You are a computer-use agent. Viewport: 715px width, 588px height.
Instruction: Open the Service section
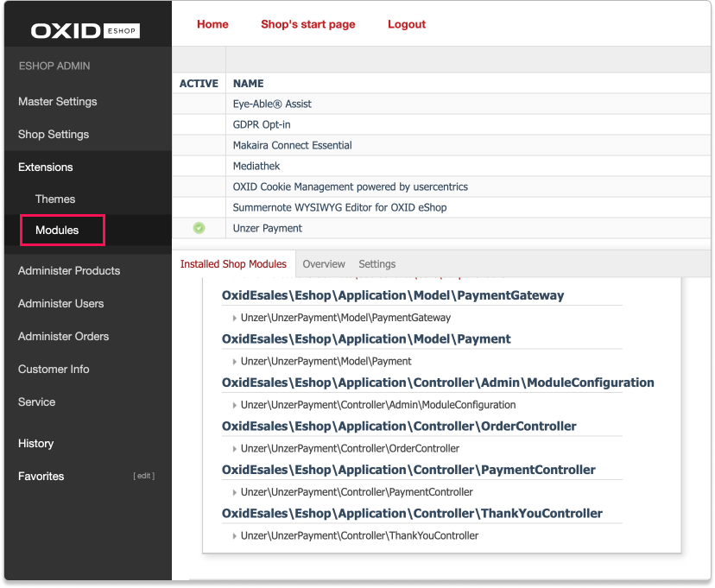coord(36,401)
